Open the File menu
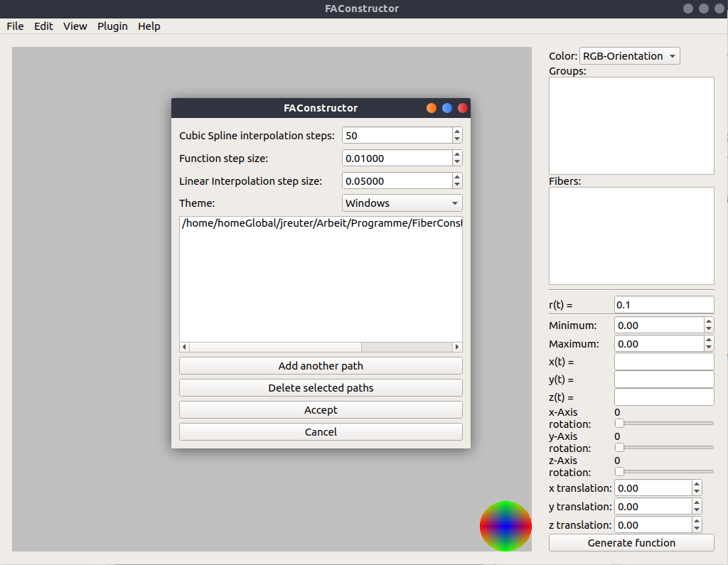Screen dimensions: 728x565 click(15, 26)
